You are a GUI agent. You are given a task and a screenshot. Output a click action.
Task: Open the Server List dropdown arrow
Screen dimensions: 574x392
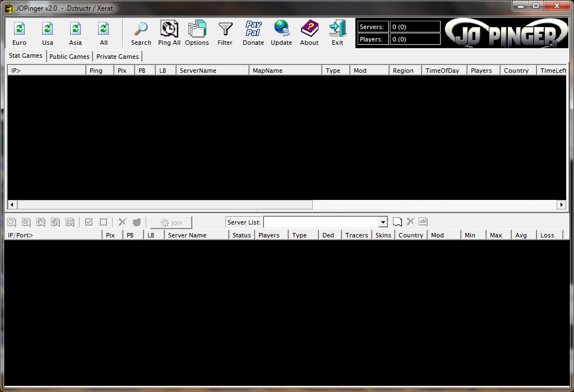[x=383, y=222]
